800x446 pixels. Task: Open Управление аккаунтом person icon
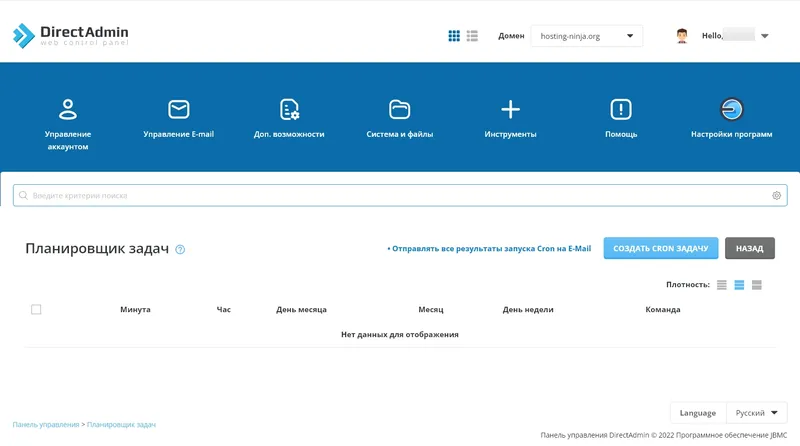click(68, 109)
